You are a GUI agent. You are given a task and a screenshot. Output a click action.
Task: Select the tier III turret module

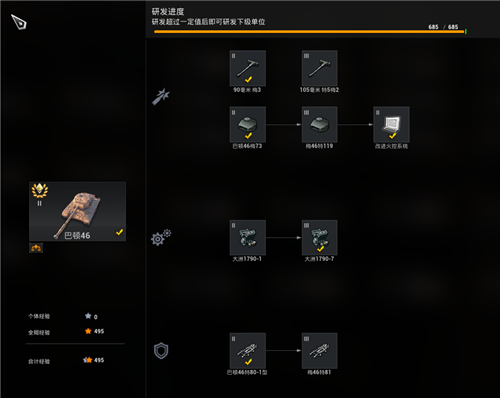pyautogui.click(x=320, y=125)
